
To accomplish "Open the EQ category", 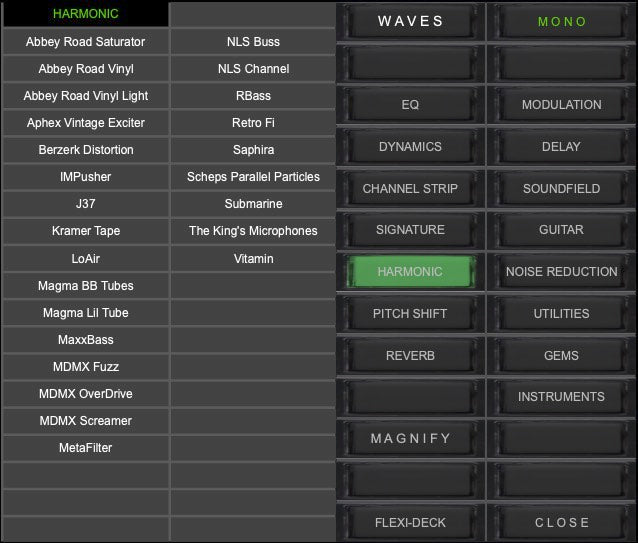I will (x=410, y=105).
